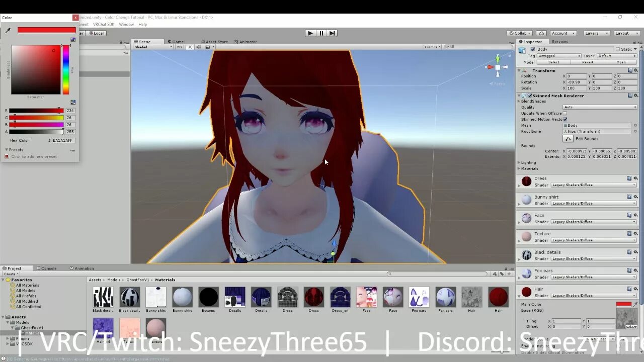Viewport: 644px width, 362px height.
Task: Switch to the Game tab
Action: click(176, 42)
